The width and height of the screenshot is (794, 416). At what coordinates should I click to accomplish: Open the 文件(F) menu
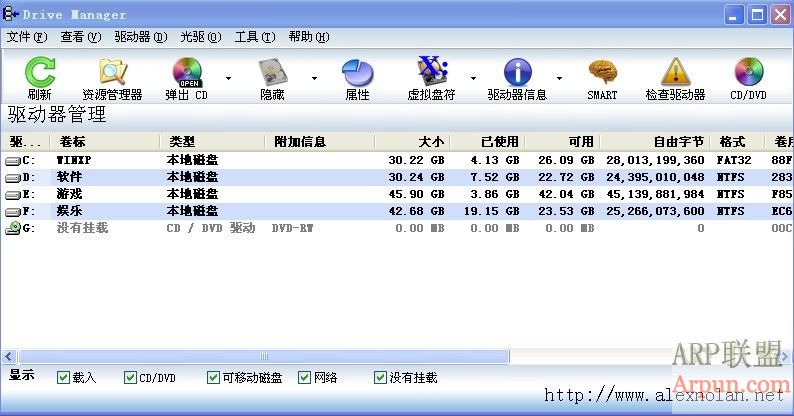[27, 37]
